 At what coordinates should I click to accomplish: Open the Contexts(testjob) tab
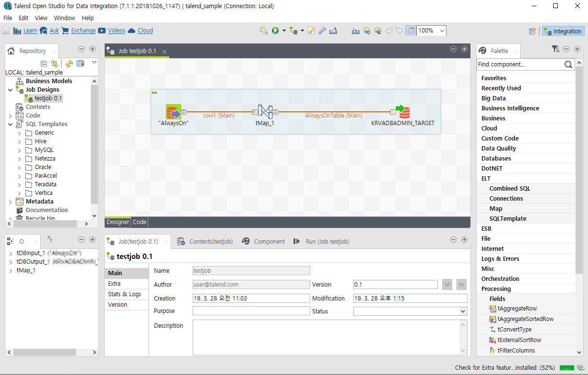click(205, 242)
